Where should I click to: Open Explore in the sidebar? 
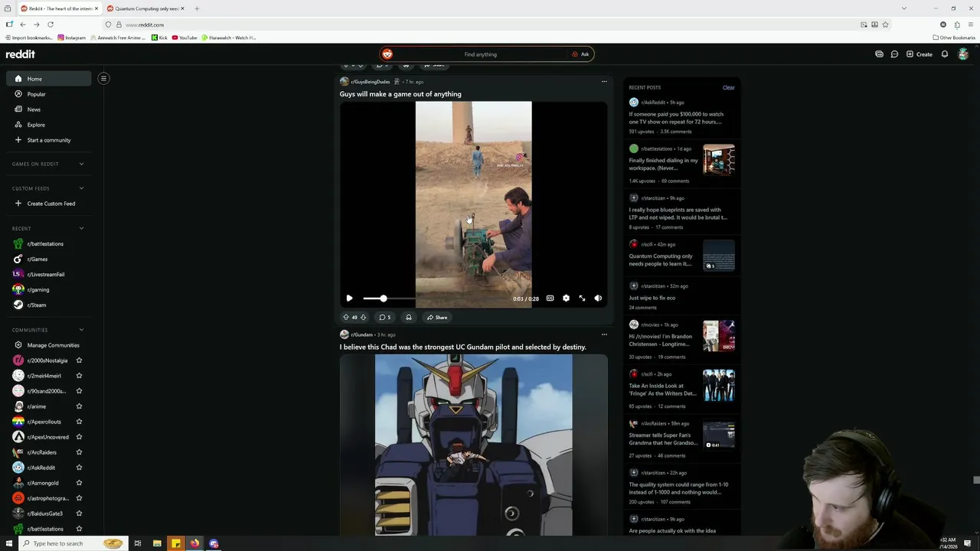point(49,125)
